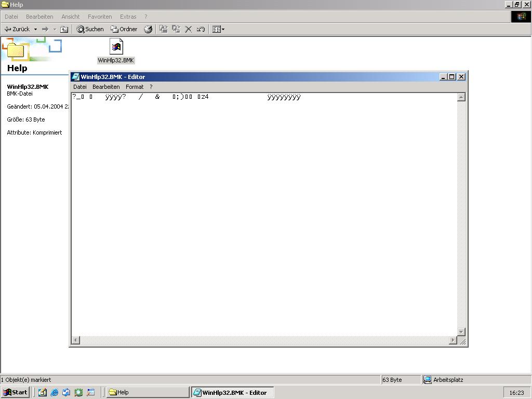Switch to the Help taskbar window button
Screen dimensions: 532x399
148,393
